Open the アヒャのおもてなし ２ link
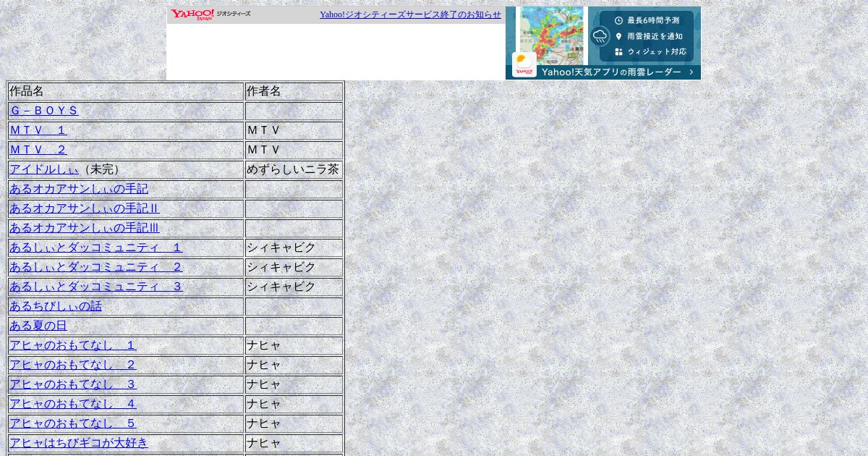The image size is (868, 456). 73,365
